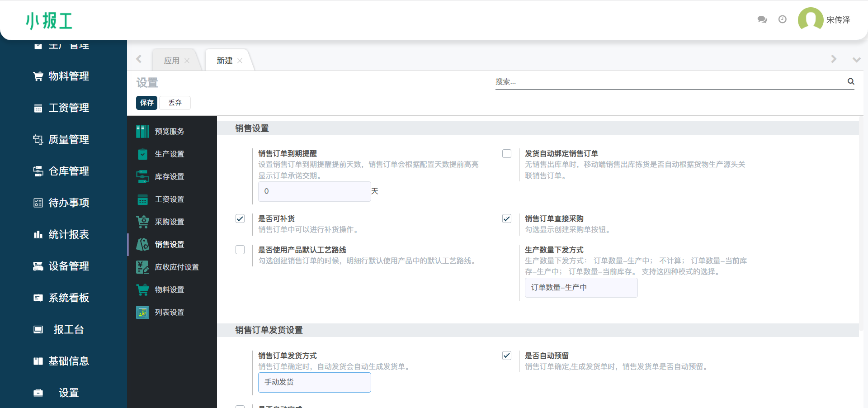
Task: Open 生产数量下发方式 dropdown
Action: (581, 288)
